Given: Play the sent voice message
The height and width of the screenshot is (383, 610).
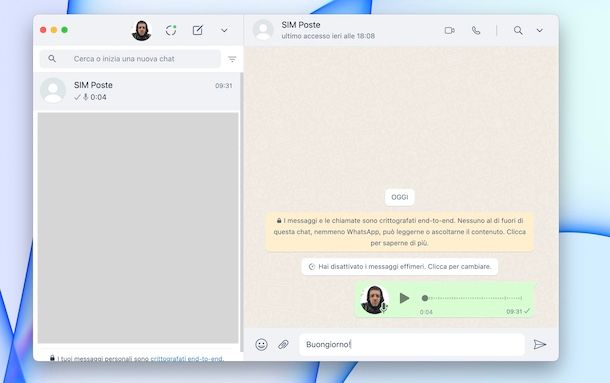Looking at the screenshot, I should pos(404,298).
